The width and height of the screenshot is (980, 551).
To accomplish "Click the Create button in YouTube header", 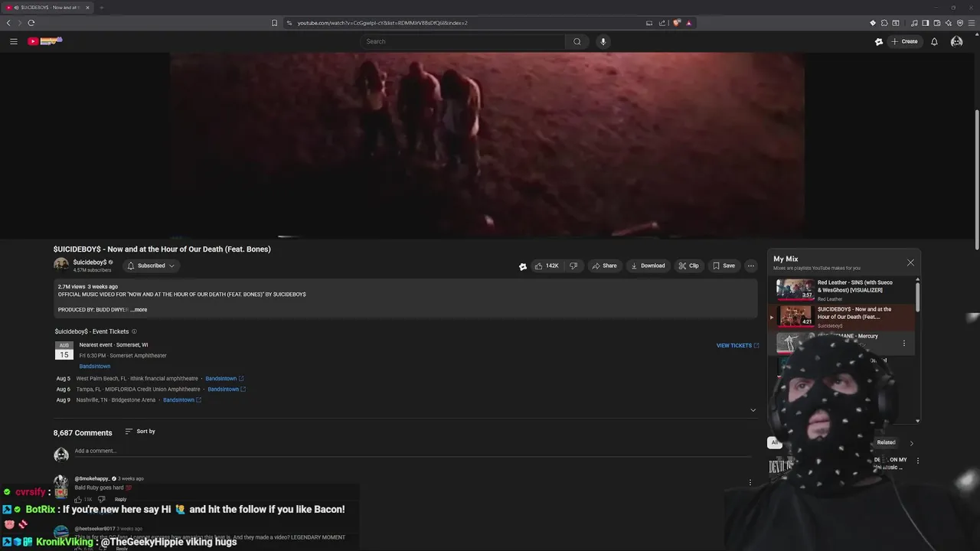I will click(904, 41).
